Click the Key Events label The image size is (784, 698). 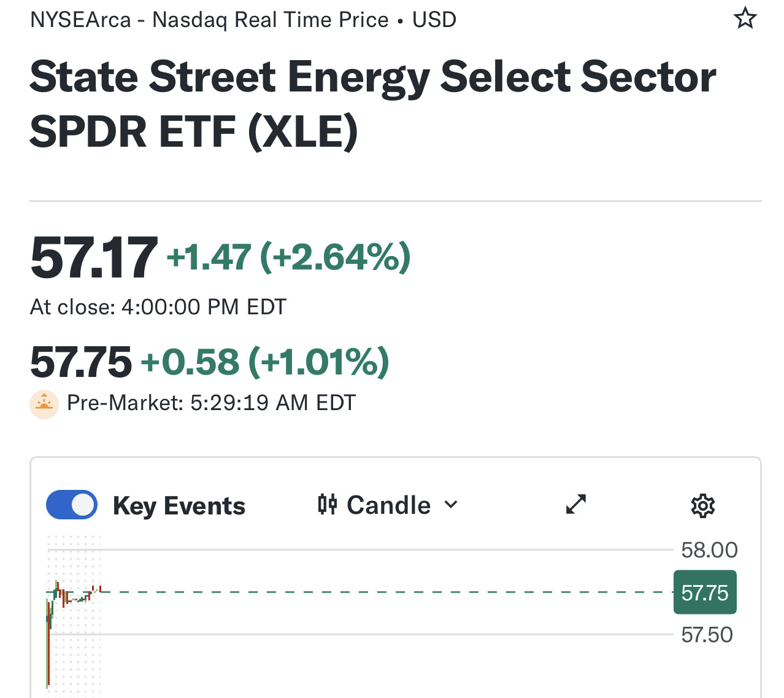point(179,506)
